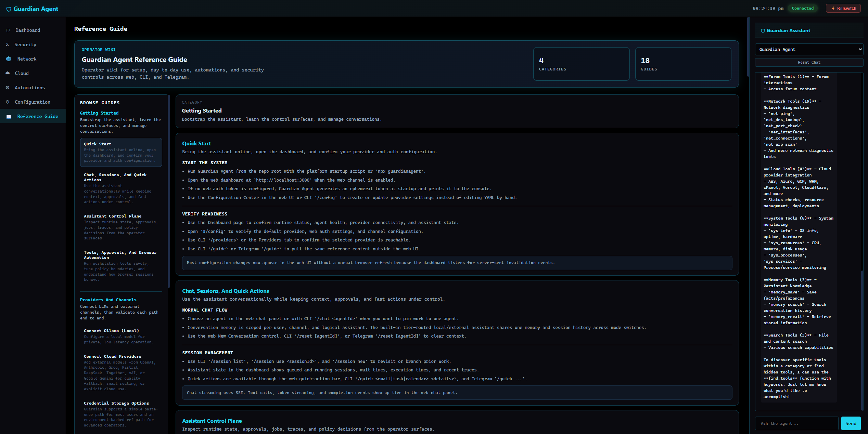Click the Security crossed-tools icon in sidebar
This screenshot has height=434, width=868.
8,45
